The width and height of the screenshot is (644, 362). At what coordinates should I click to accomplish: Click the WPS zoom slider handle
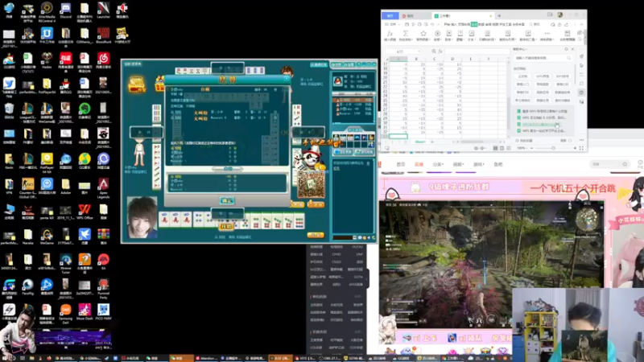click(x=553, y=148)
